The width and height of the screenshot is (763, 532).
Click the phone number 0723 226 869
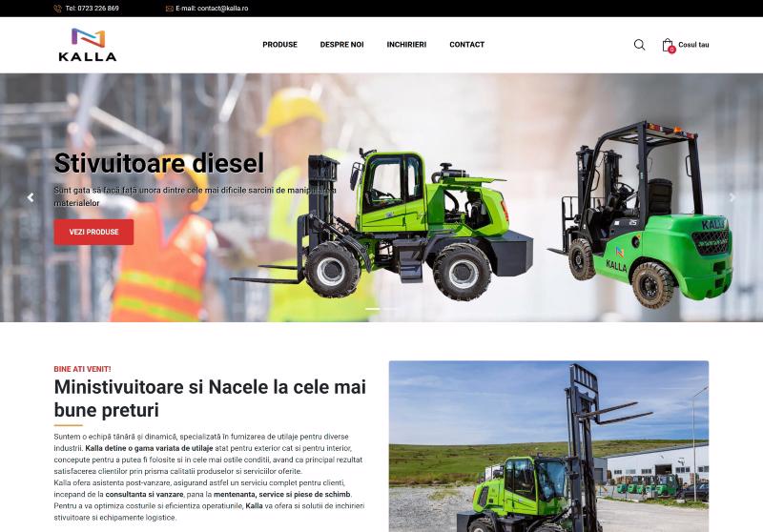click(x=98, y=9)
